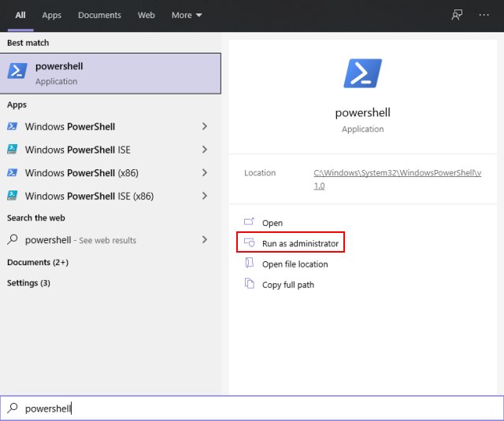Expand the powershell web results chevron
Image resolution: width=504 pixels, height=421 pixels.
(x=205, y=239)
